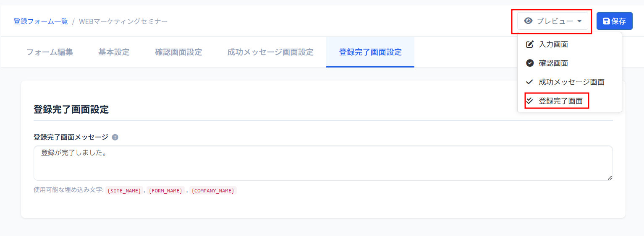Switch to the フォーム編集 tab
The height and width of the screenshot is (236, 644).
(50, 52)
